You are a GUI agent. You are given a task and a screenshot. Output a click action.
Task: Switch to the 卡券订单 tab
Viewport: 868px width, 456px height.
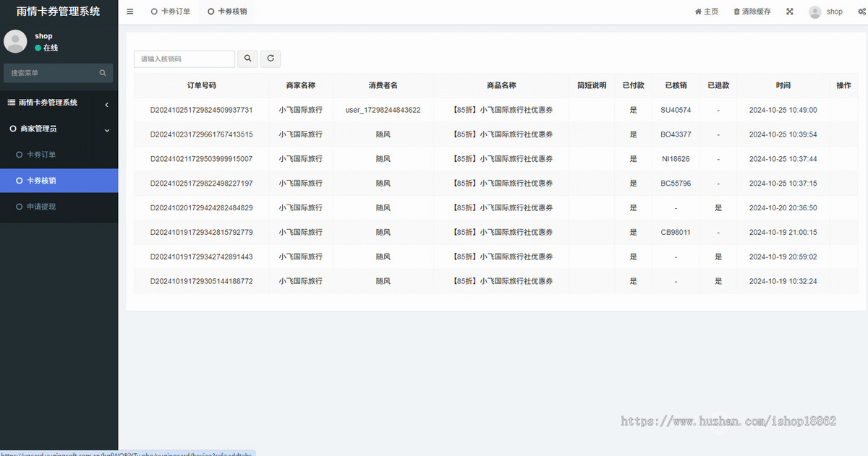click(171, 12)
